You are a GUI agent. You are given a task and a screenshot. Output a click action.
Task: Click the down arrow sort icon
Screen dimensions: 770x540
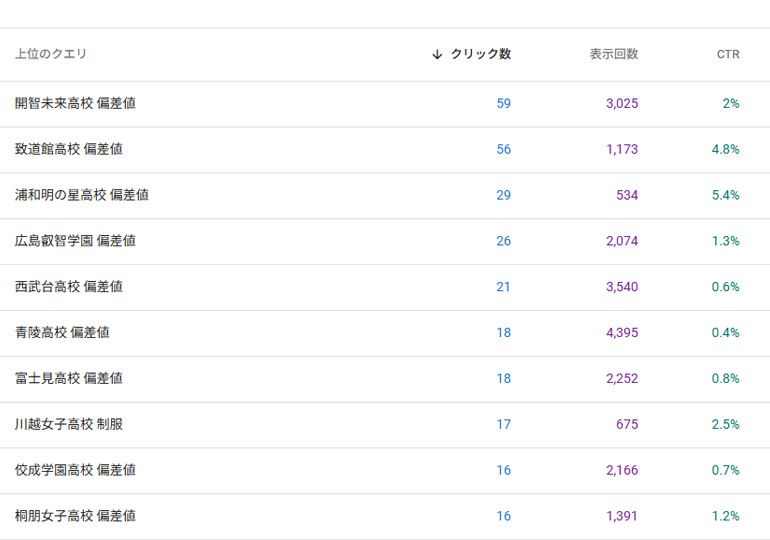tap(437, 55)
